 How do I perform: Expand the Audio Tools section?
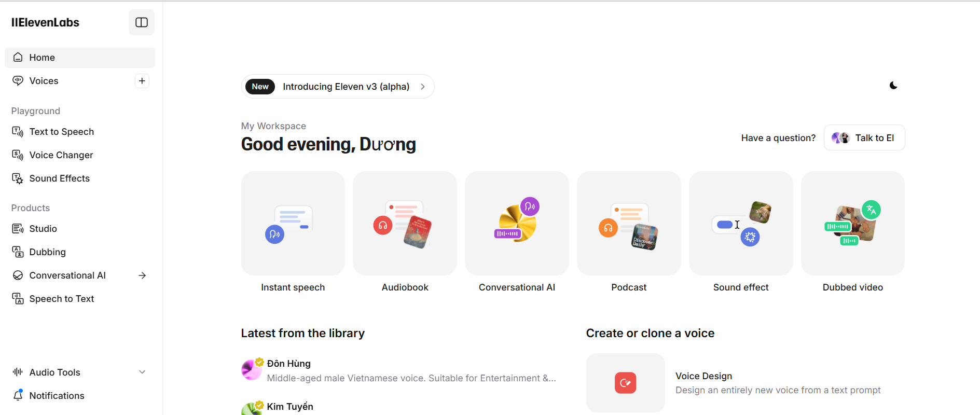tap(142, 372)
